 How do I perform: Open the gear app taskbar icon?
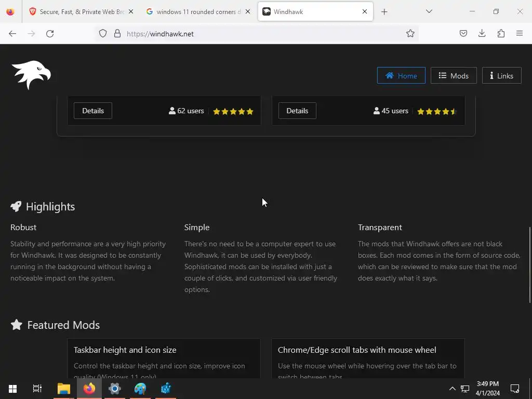click(115, 389)
